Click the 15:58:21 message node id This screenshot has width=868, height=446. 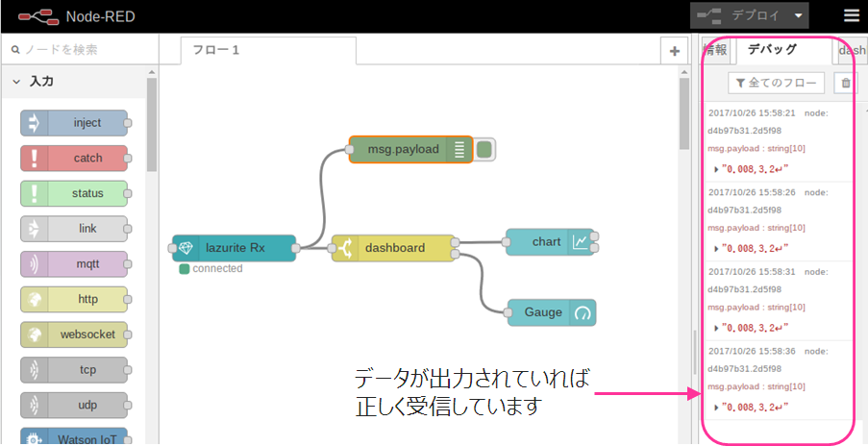point(745,131)
